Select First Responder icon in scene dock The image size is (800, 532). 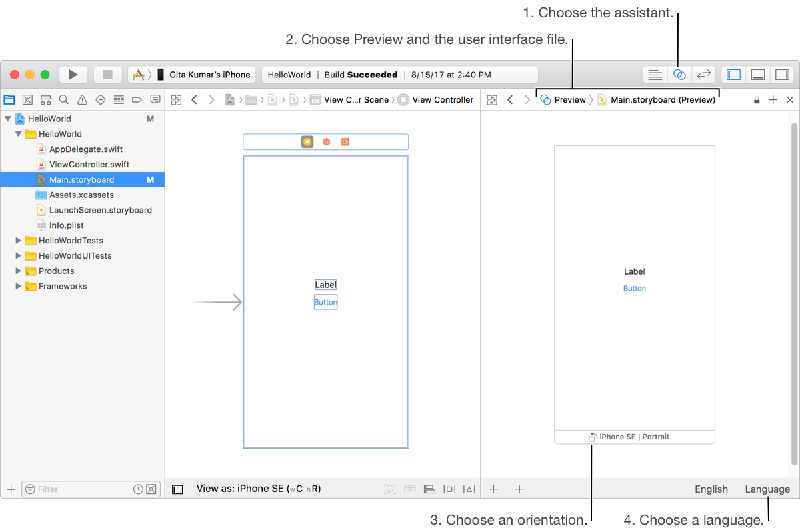[x=326, y=142]
